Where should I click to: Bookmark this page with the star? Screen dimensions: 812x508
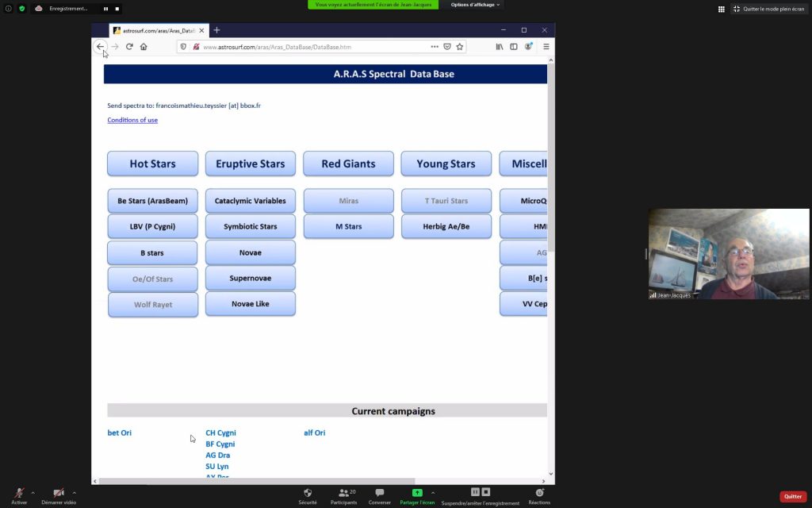pos(459,47)
